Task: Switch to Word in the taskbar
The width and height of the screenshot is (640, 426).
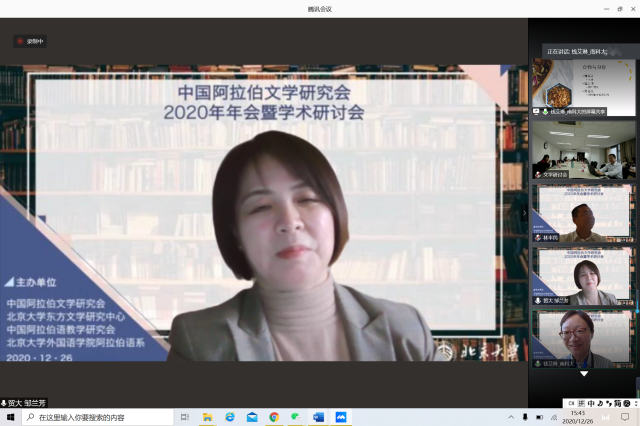Action: tap(318, 416)
